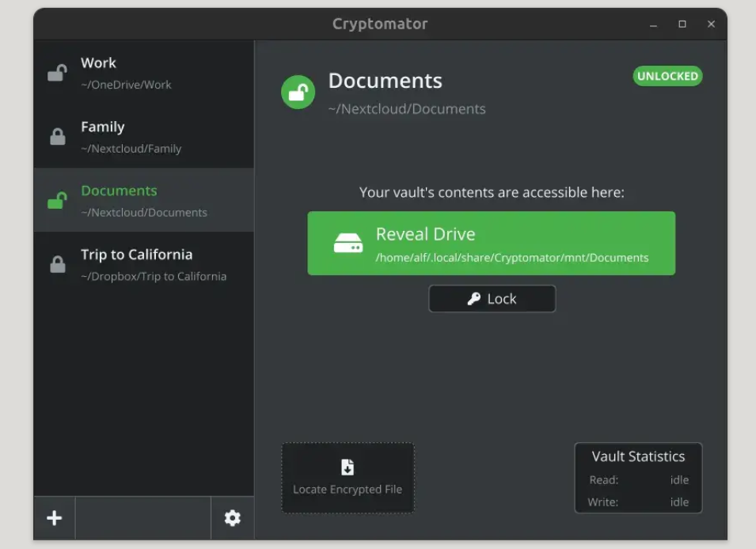Click the Write: idle statistic row
The height and width of the screenshot is (549, 756).
[x=639, y=502]
